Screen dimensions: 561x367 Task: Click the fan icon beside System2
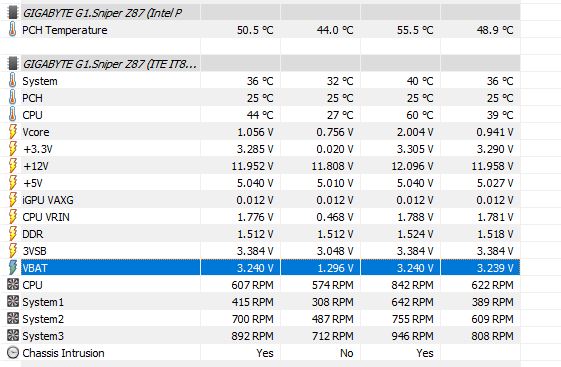(13, 319)
